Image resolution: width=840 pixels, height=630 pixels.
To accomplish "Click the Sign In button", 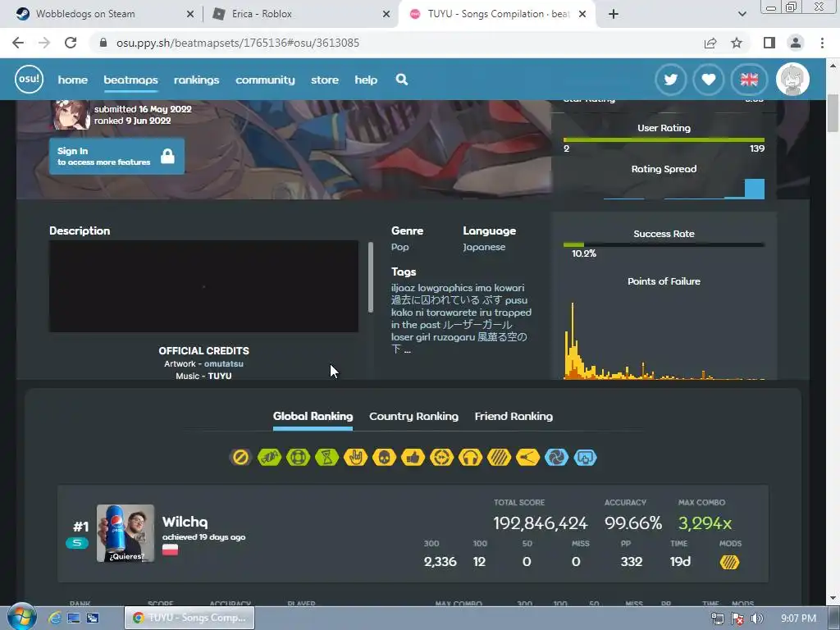I will pyautogui.click(x=116, y=156).
